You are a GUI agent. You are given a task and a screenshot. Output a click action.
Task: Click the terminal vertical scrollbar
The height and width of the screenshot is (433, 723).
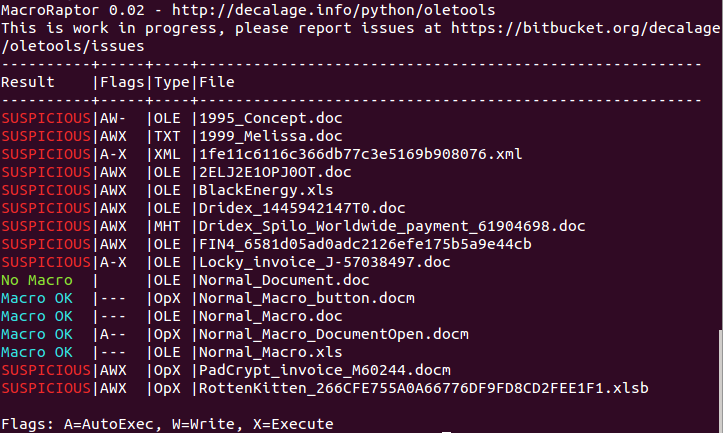720,380
